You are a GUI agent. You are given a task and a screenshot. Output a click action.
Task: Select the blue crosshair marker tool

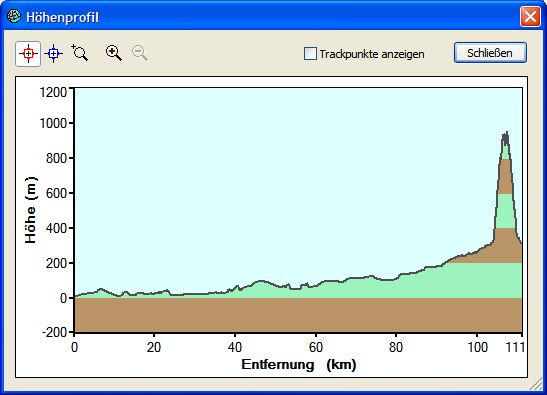click(53, 54)
